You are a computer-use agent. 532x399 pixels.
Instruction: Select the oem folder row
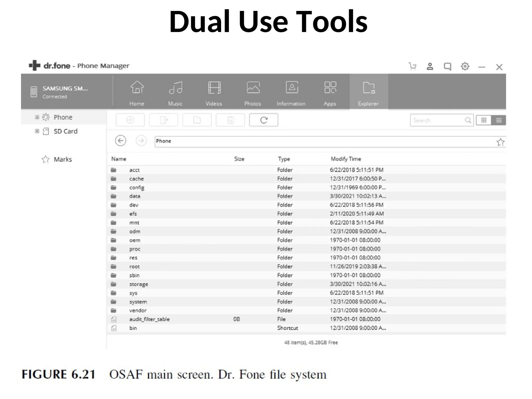pyautogui.click(x=307, y=240)
